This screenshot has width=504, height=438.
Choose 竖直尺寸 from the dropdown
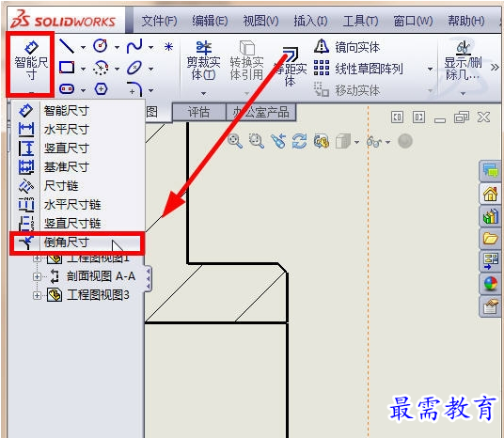point(77,149)
